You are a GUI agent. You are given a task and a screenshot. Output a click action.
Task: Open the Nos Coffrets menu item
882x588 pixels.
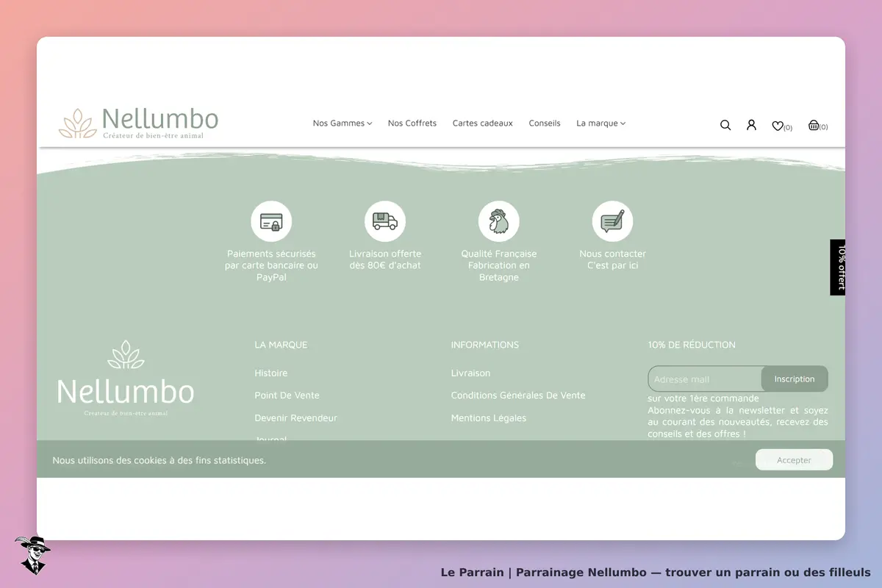[412, 123]
